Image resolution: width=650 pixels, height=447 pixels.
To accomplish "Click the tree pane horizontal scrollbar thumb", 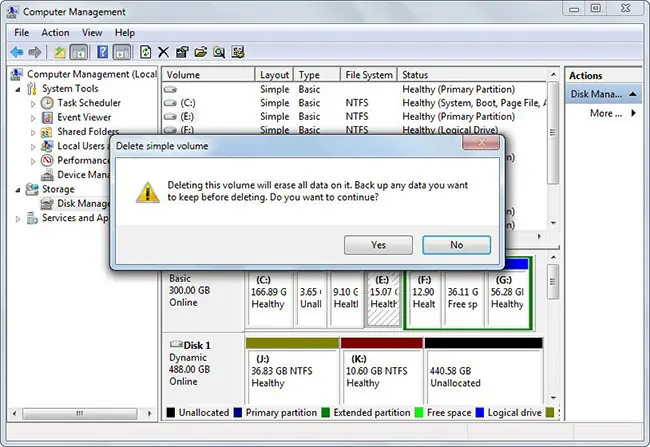I will click(x=80, y=413).
